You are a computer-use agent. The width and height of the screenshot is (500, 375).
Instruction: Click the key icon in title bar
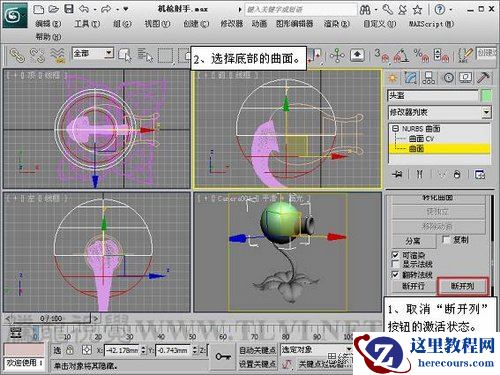click(387, 10)
